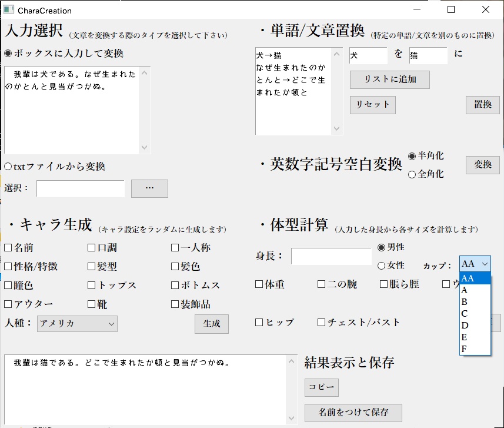Select F in cup dropdown list
This screenshot has height=428, width=504.
click(x=475, y=349)
